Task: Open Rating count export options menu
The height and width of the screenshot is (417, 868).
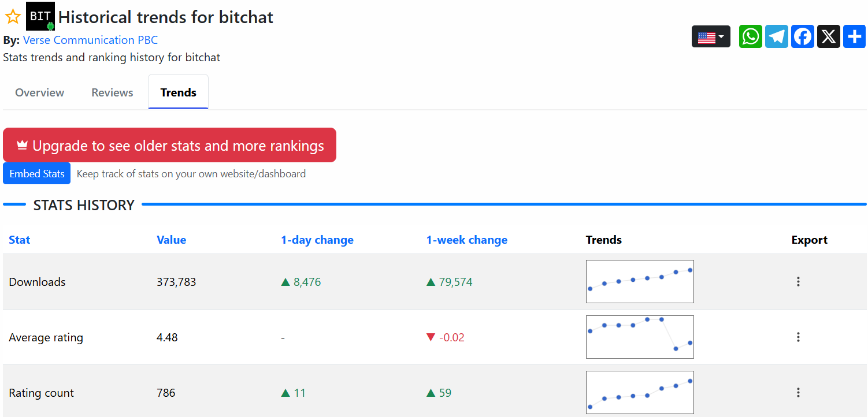Action: pyautogui.click(x=798, y=393)
